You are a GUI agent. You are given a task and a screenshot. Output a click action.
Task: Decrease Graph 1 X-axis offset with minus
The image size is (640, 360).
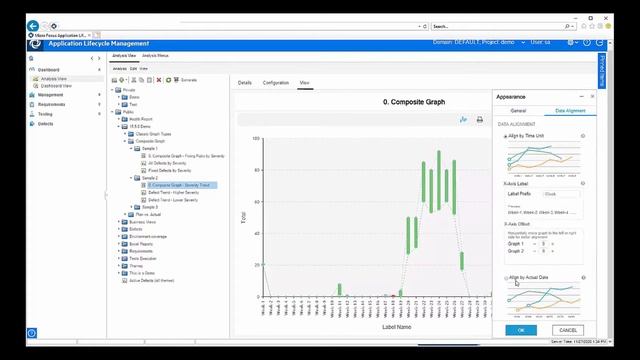point(534,244)
